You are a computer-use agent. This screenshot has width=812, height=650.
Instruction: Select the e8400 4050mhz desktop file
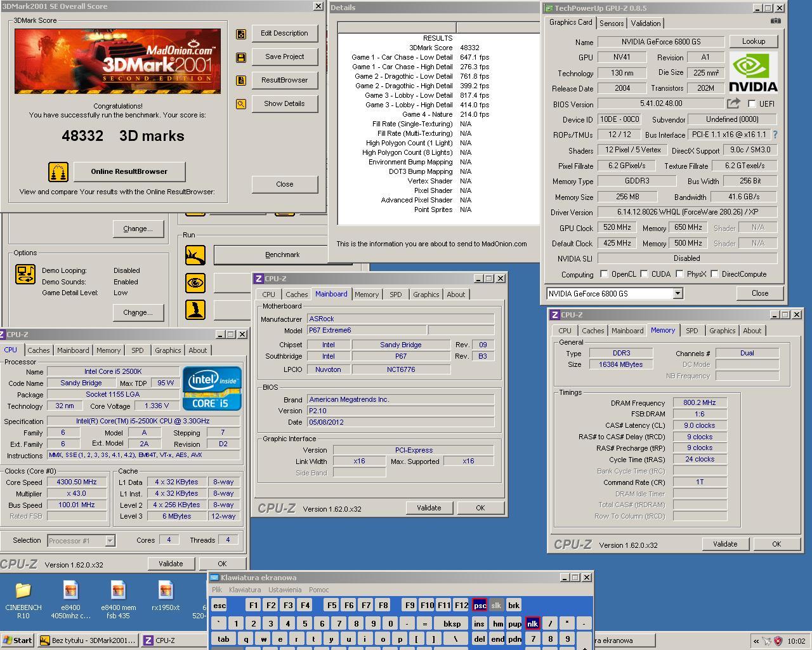pyautogui.click(x=70, y=599)
